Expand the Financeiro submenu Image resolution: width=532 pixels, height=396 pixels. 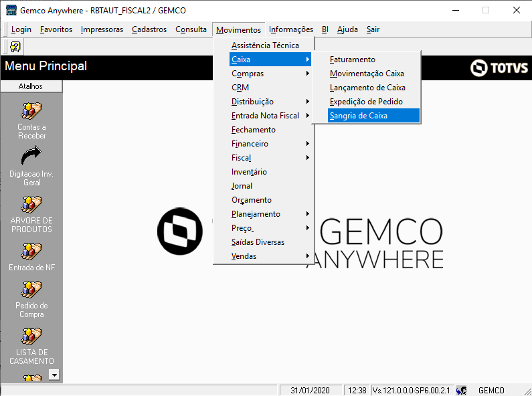tap(270, 144)
